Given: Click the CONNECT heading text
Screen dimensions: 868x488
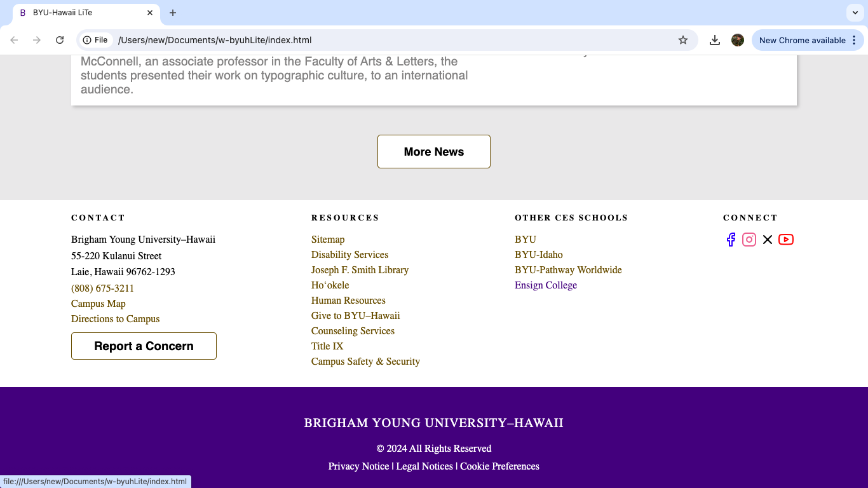Looking at the screenshot, I should (750, 218).
